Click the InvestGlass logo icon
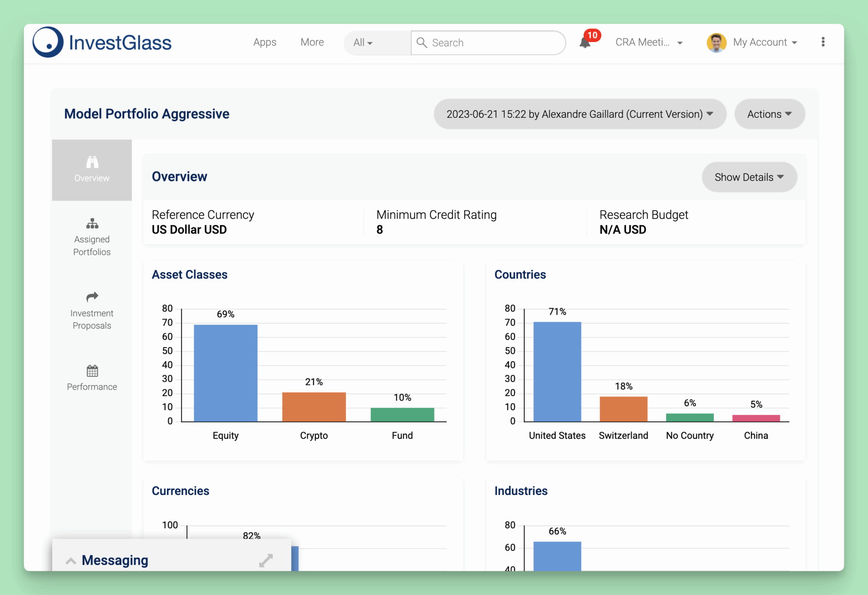The width and height of the screenshot is (868, 595). (48, 42)
